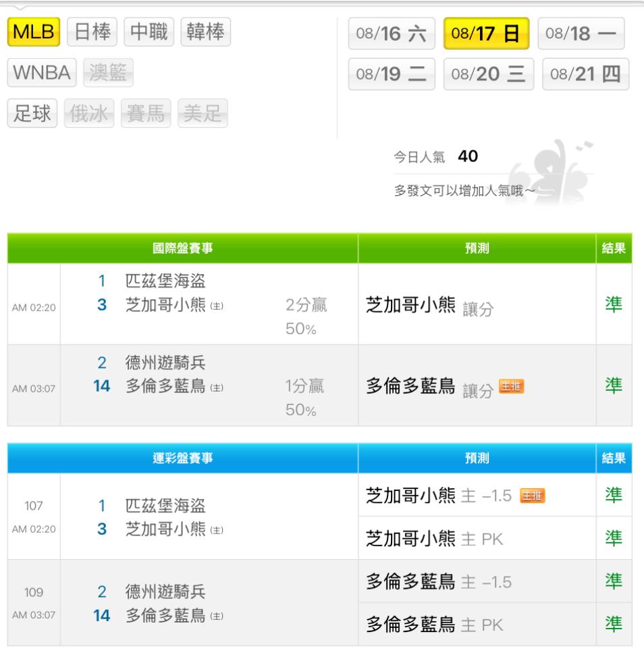Screen dimensions: 644x659
Task: Select 匹茲堡海盜 in the 國際盤賽事 table
Action: click(x=165, y=281)
